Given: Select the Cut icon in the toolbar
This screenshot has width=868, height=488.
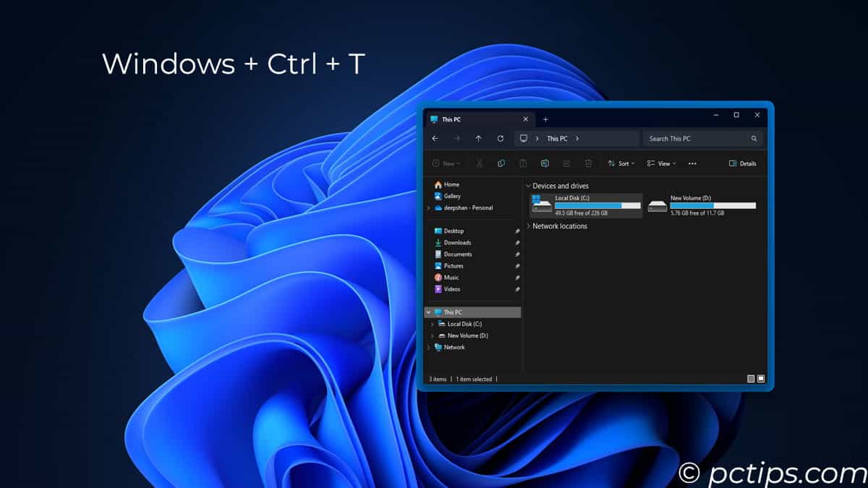Looking at the screenshot, I should click(479, 163).
